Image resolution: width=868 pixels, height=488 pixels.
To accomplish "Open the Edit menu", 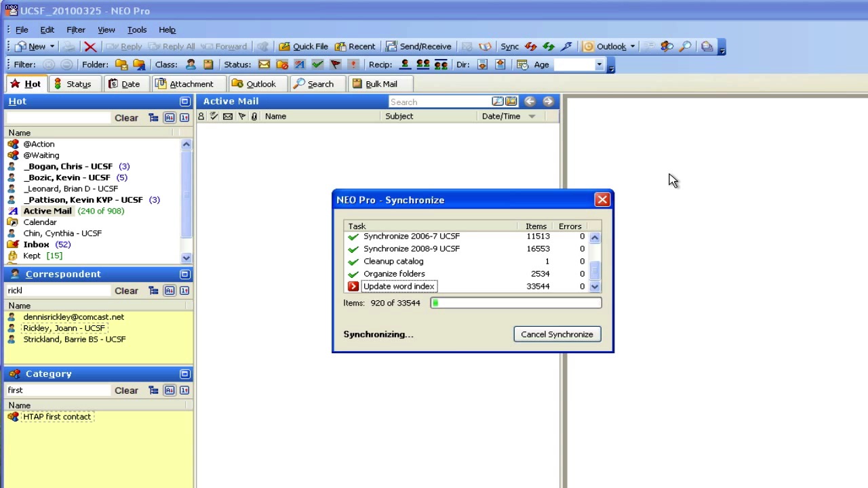I will pyautogui.click(x=47, y=30).
